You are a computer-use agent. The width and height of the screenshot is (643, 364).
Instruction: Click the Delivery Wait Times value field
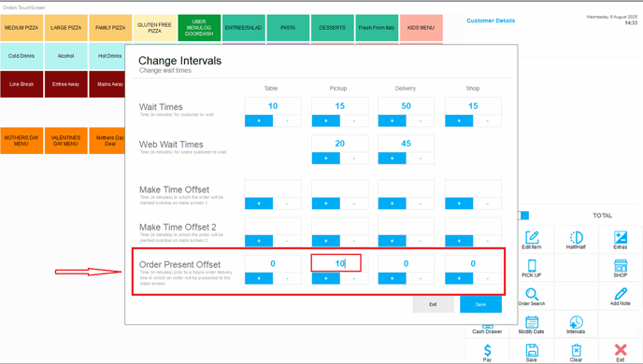[406, 106]
